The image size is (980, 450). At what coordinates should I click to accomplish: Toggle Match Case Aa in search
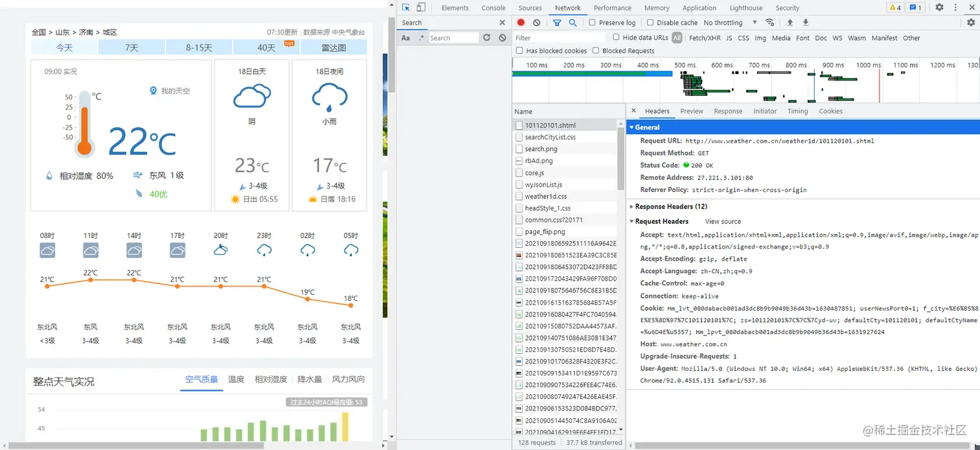pos(406,38)
